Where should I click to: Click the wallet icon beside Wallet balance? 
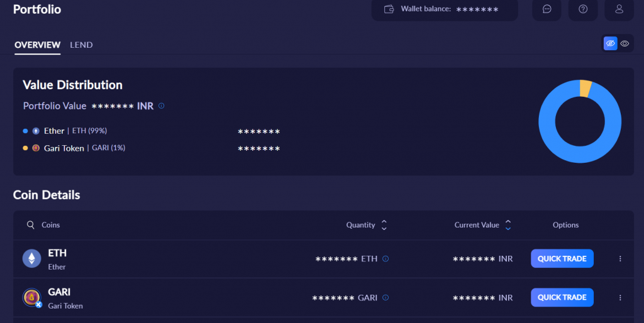point(389,9)
